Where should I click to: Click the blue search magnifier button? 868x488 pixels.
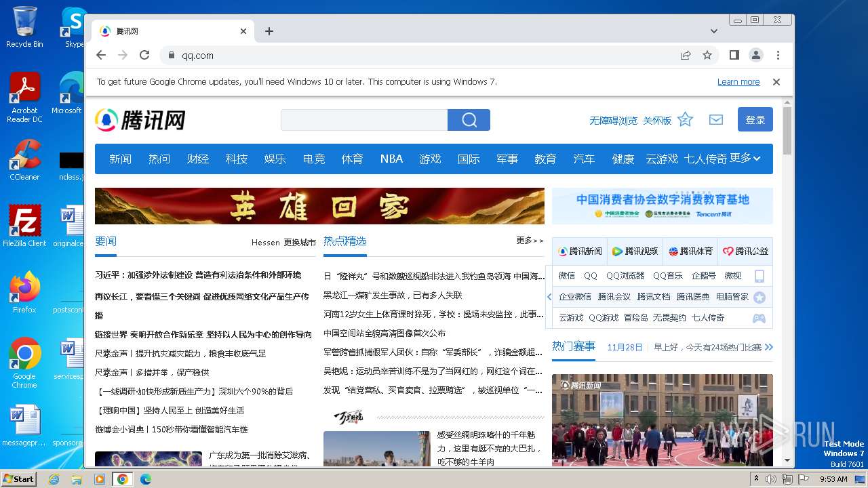coord(469,120)
